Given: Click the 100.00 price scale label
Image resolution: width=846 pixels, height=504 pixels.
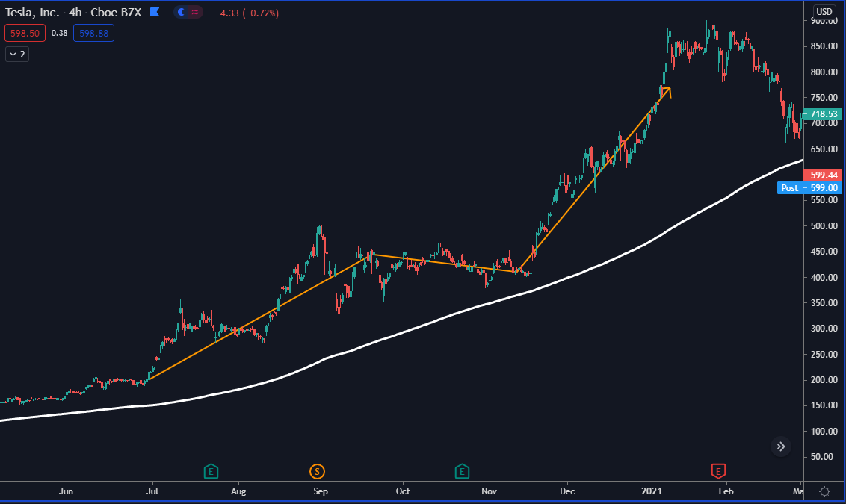Looking at the screenshot, I should pyautogui.click(x=824, y=432).
